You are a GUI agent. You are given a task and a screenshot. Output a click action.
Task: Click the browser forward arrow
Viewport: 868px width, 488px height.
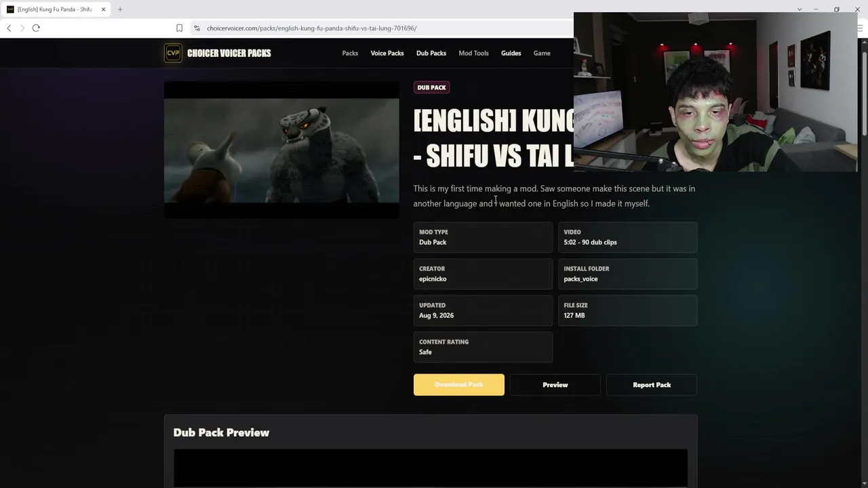(x=22, y=28)
